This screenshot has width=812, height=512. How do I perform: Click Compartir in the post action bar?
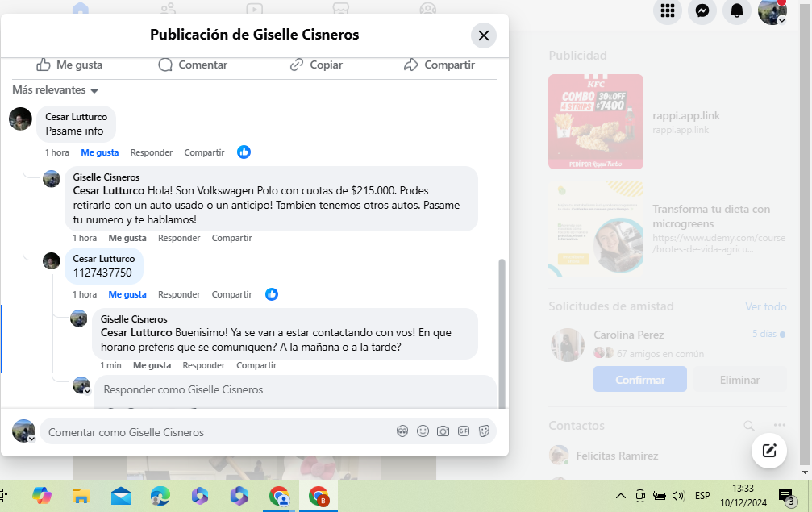pyautogui.click(x=439, y=65)
